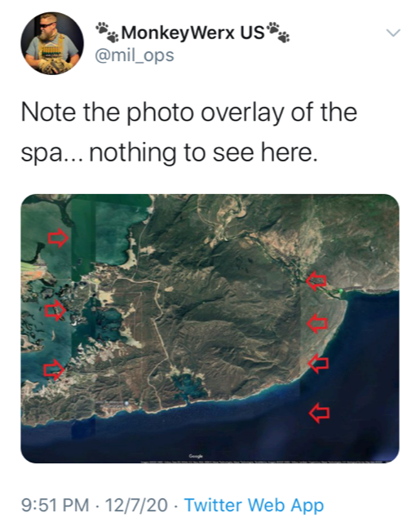Click the 12/7/20 date
The height and width of the screenshot is (522, 420).
click(x=136, y=505)
